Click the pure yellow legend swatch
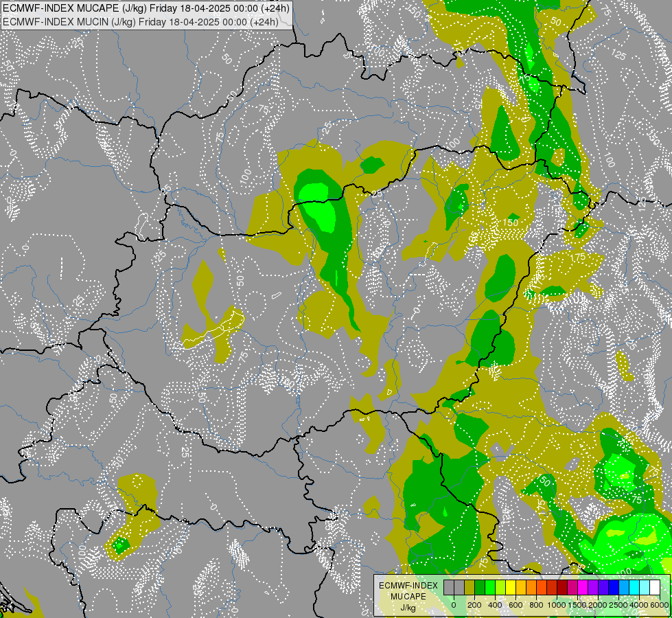672x618 pixels. [511, 587]
